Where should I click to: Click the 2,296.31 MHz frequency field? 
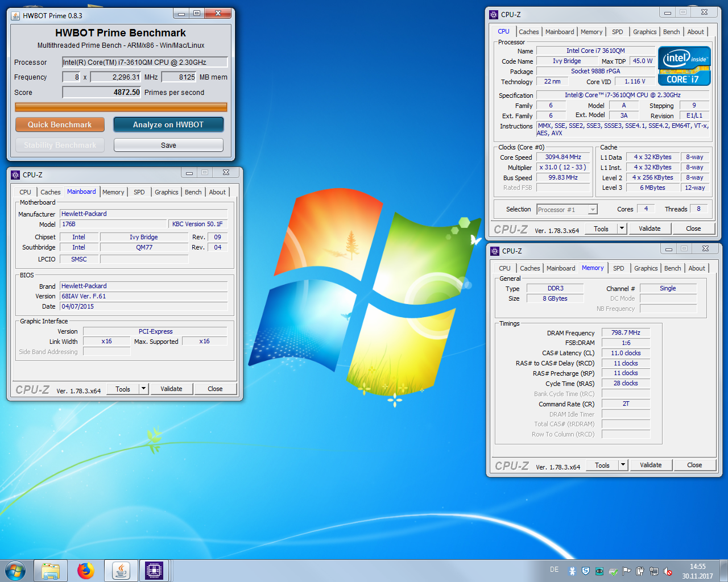(115, 77)
